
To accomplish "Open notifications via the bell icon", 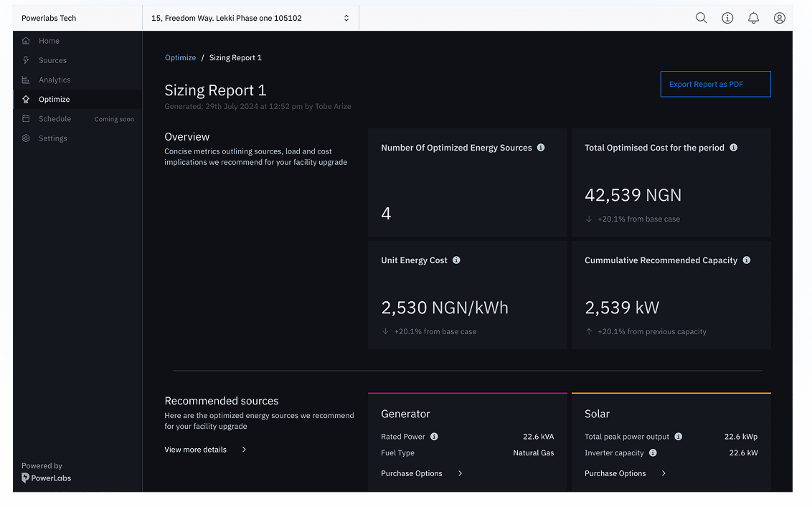I will tap(753, 17).
